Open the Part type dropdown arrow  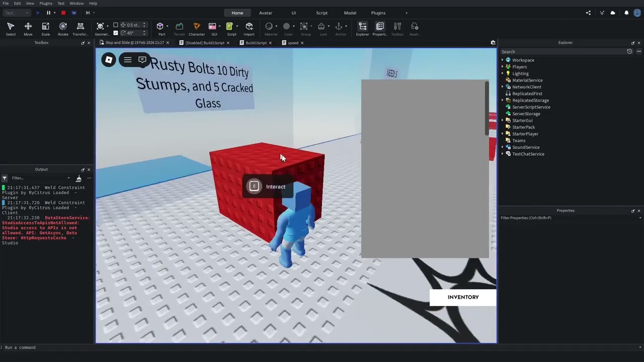click(167, 26)
